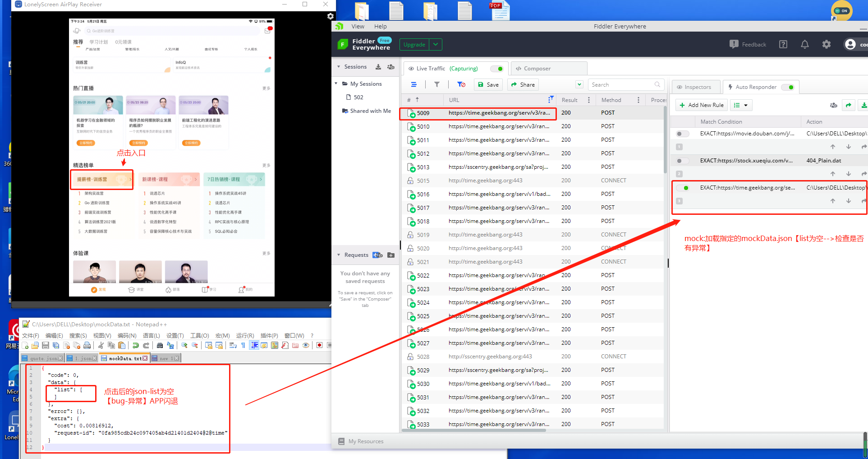This screenshot has width=868, height=459.
Task: Click the Add New Rule button
Action: (x=701, y=105)
